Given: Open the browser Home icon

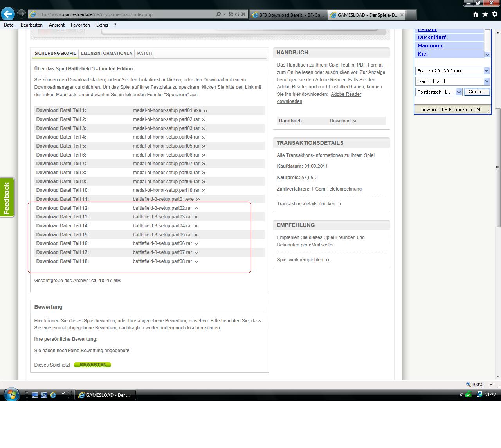Looking at the screenshot, I should 476,14.
